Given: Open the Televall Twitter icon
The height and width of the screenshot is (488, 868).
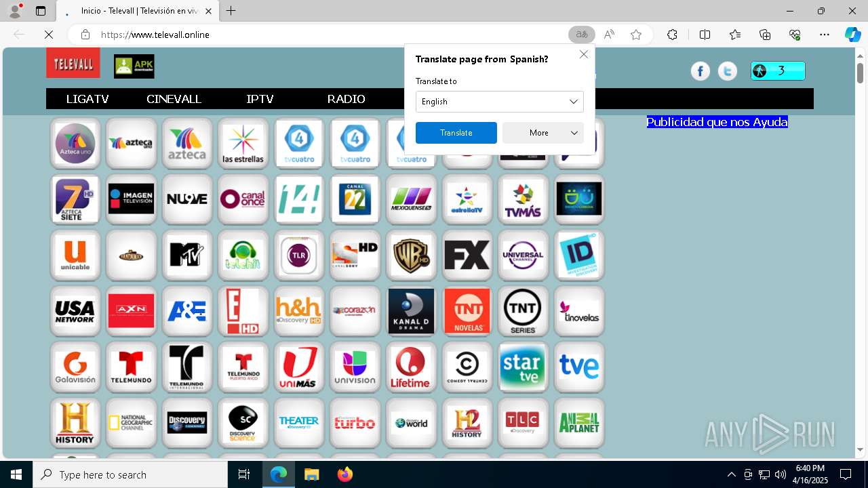Looking at the screenshot, I should tap(728, 70).
